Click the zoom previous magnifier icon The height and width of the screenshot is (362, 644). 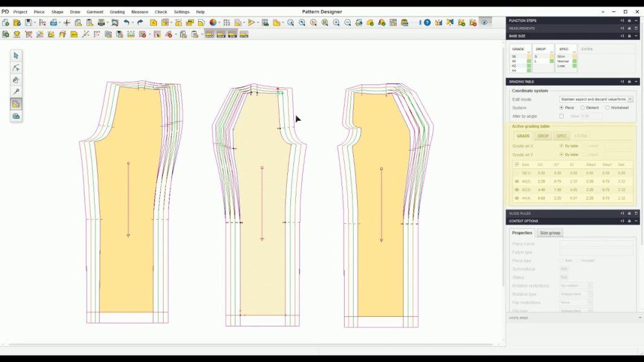302,22
